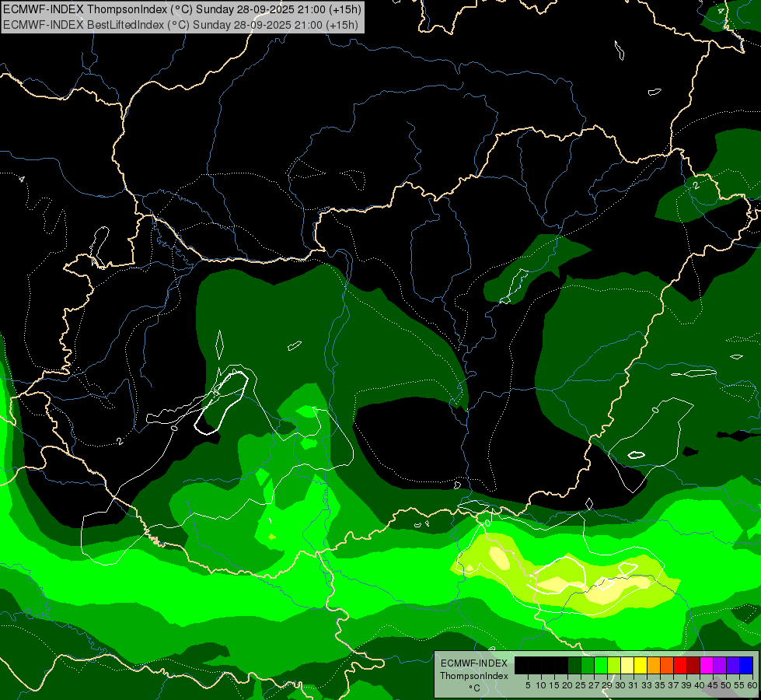
Task: Click the legend tick value 27
Action: tap(594, 685)
